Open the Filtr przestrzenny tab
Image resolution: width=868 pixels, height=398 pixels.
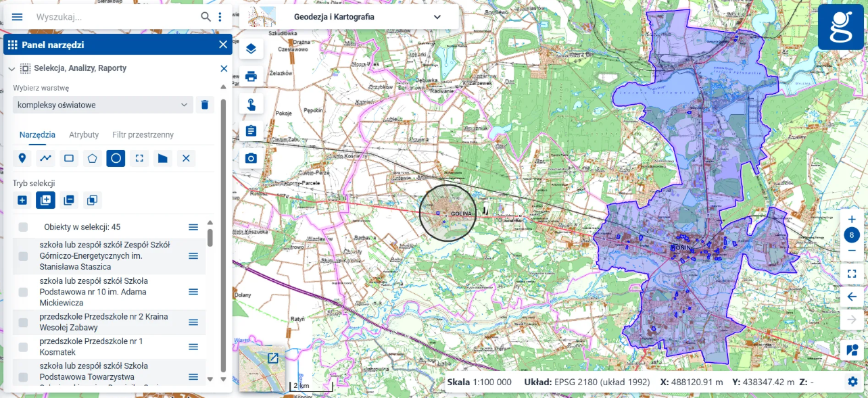tap(143, 135)
